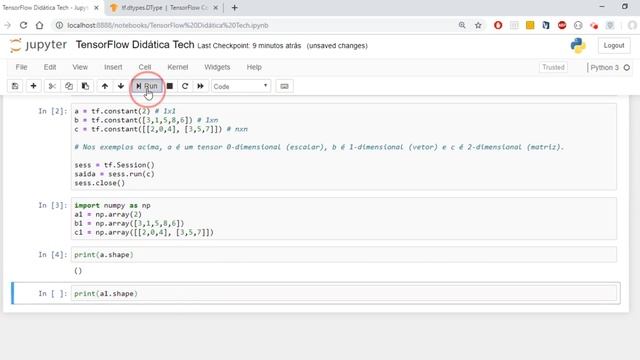Click the import numpy as np line

pos(112,205)
